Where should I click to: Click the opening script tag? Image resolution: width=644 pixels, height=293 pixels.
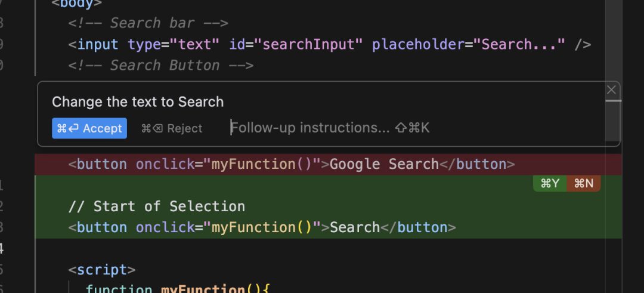coord(102,269)
